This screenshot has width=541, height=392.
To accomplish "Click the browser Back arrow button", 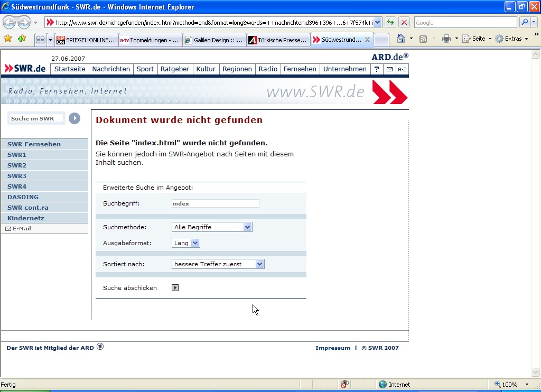I will tap(9, 22).
